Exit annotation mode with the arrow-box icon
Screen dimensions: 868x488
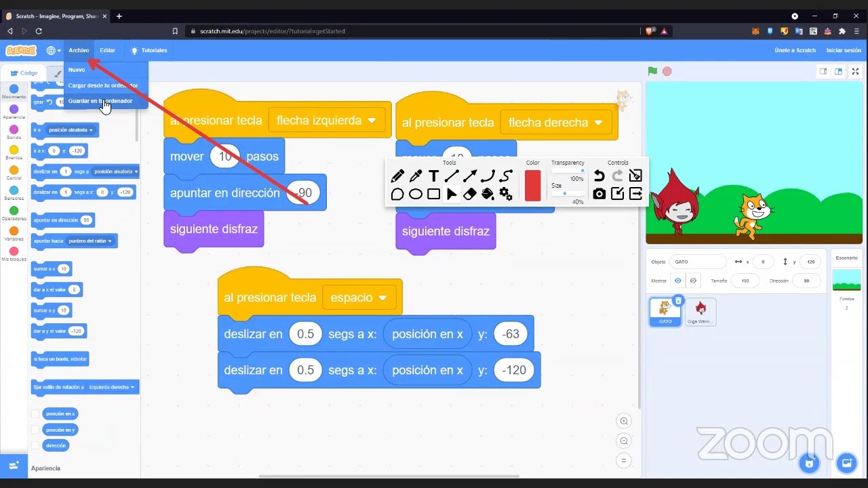coord(635,194)
